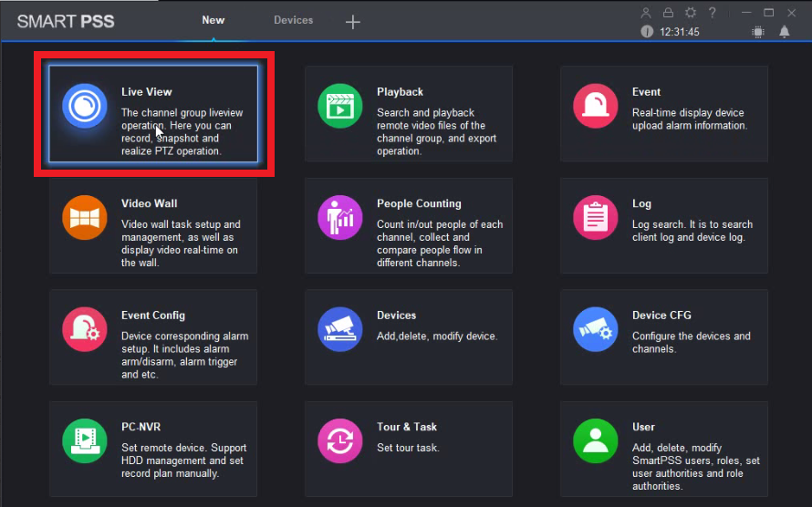Click the lock screen padlock icon
The width and height of the screenshot is (812, 507).
tap(668, 13)
